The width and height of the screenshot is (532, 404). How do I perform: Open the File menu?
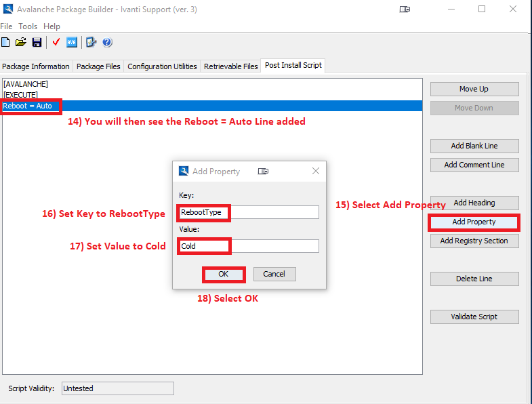point(7,26)
